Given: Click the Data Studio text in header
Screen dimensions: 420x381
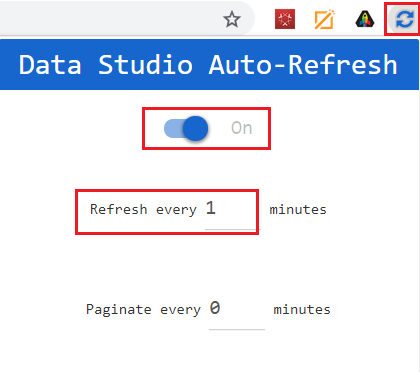Looking at the screenshot, I should click(x=106, y=65).
